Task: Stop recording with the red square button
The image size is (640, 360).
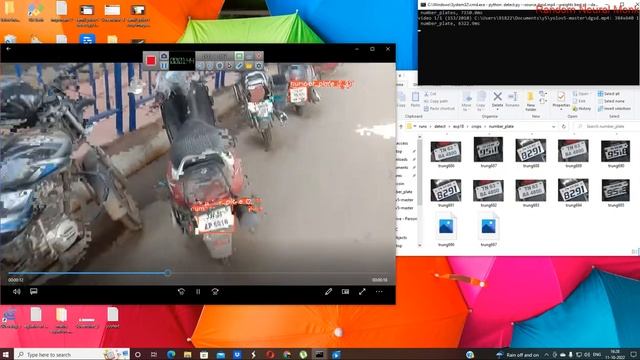Action: click(x=151, y=61)
